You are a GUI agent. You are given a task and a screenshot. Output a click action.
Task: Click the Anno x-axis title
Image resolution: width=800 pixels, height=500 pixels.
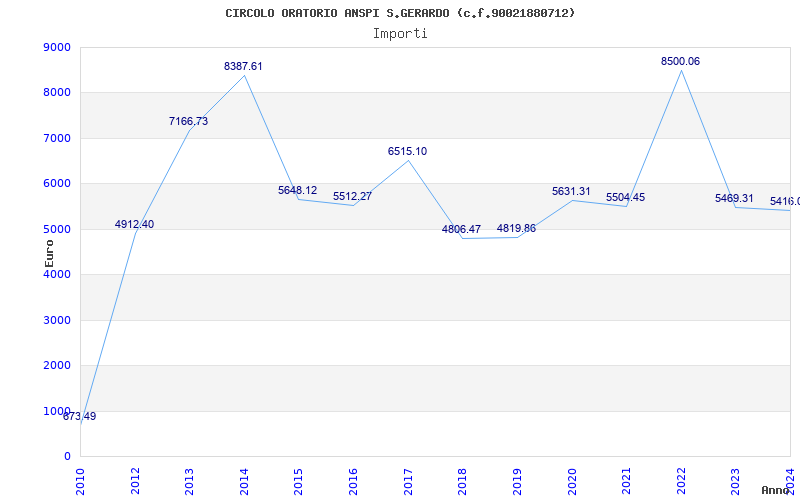(776, 490)
